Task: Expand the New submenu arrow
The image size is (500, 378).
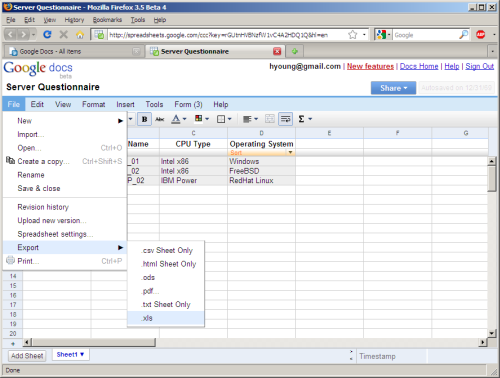Action: coord(120,121)
